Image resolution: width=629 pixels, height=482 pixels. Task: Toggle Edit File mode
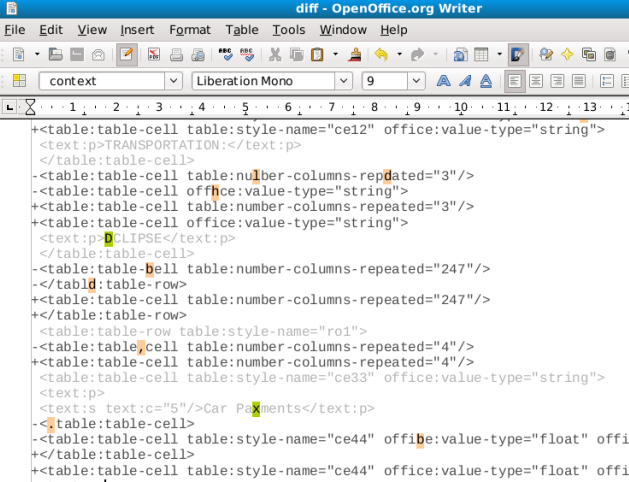click(127, 54)
